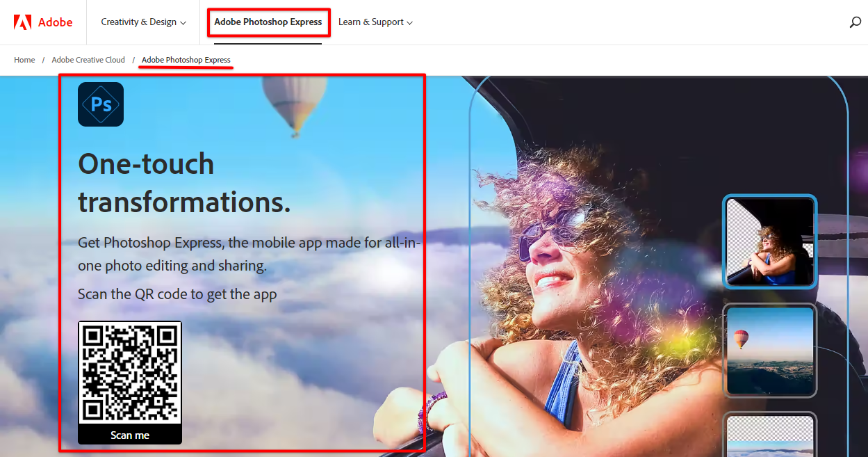Click the One-touch transformations heading
868x457 pixels.
tap(184, 183)
